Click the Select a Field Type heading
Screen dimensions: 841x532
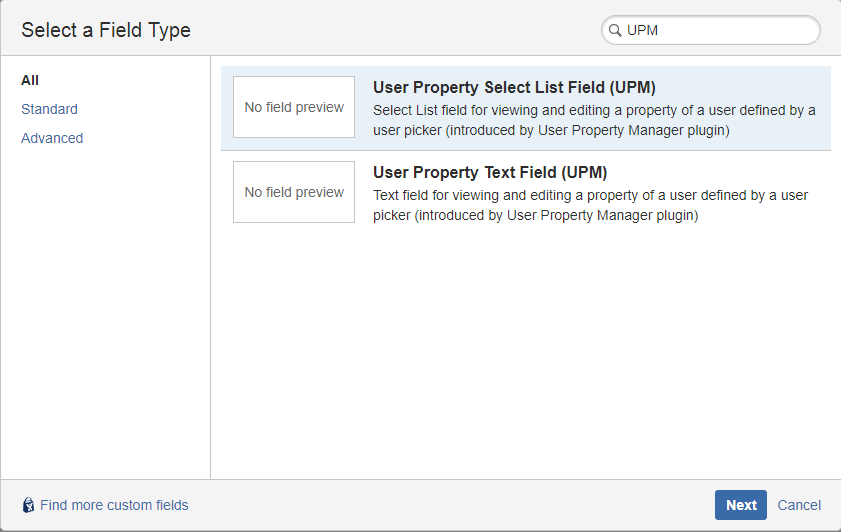pos(106,30)
